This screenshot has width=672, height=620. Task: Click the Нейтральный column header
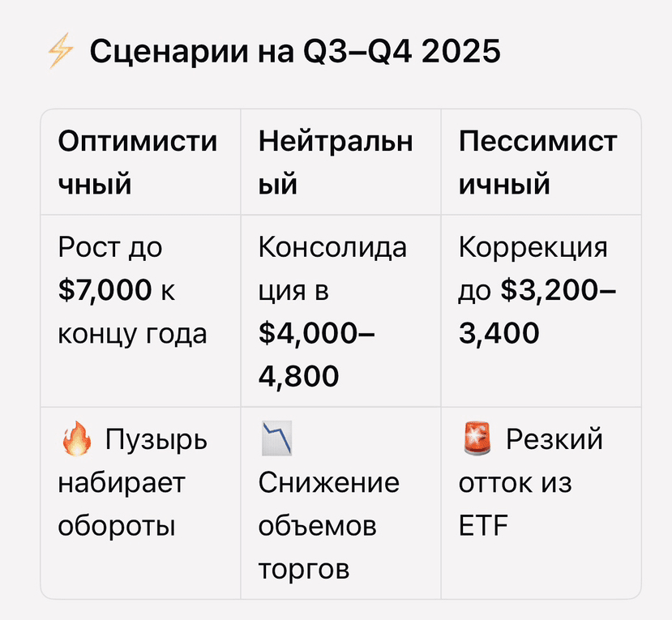336,162
